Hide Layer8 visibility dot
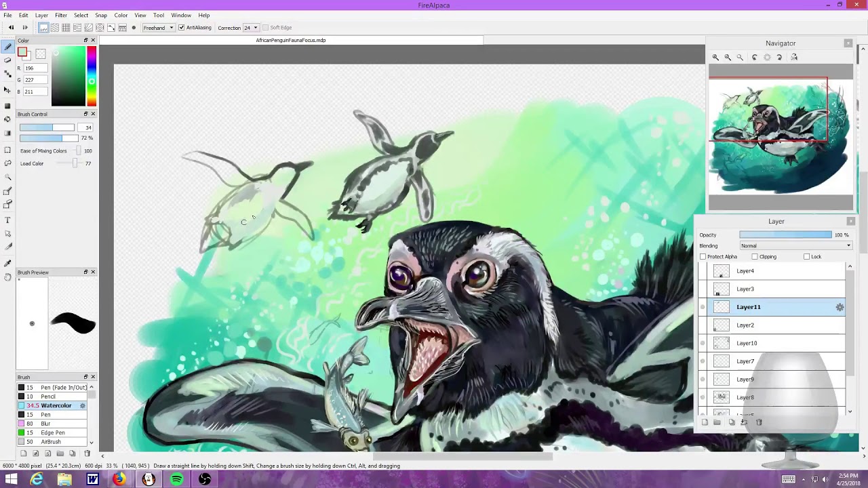The image size is (868, 488). pyautogui.click(x=703, y=397)
